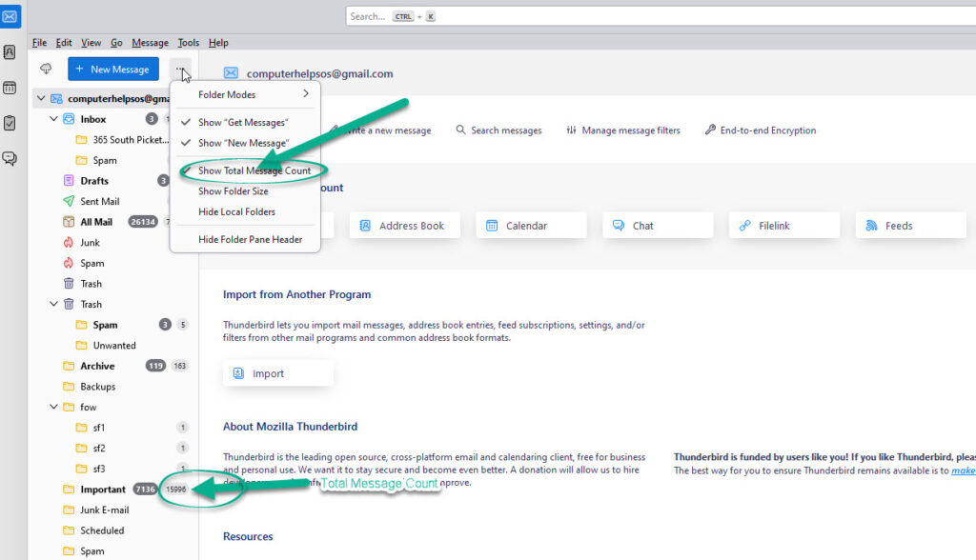Open the Address Book sidebar icon
The image size is (976, 560).
pyautogui.click(x=10, y=52)
